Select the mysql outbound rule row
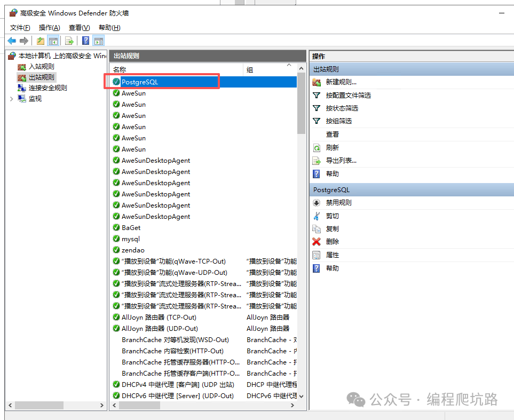The width and height of the screenshot is (514, 420). coord(204,239)
